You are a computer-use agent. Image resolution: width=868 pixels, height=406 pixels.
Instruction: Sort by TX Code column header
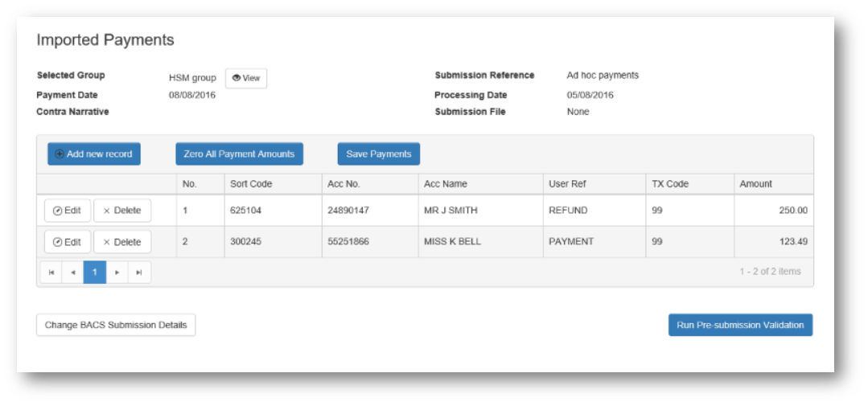(x=669, y=184)
